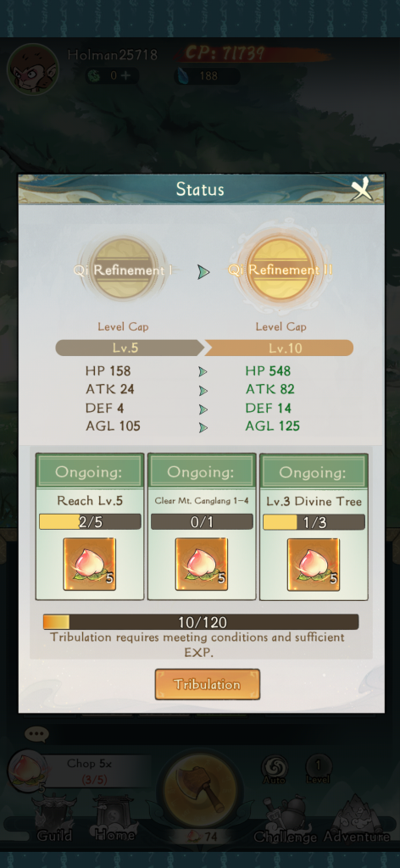The height and width of the screenshot is (868, 400).
Task: Select the glowing Qi Refinement II medallion
Action: click(281, 270)
